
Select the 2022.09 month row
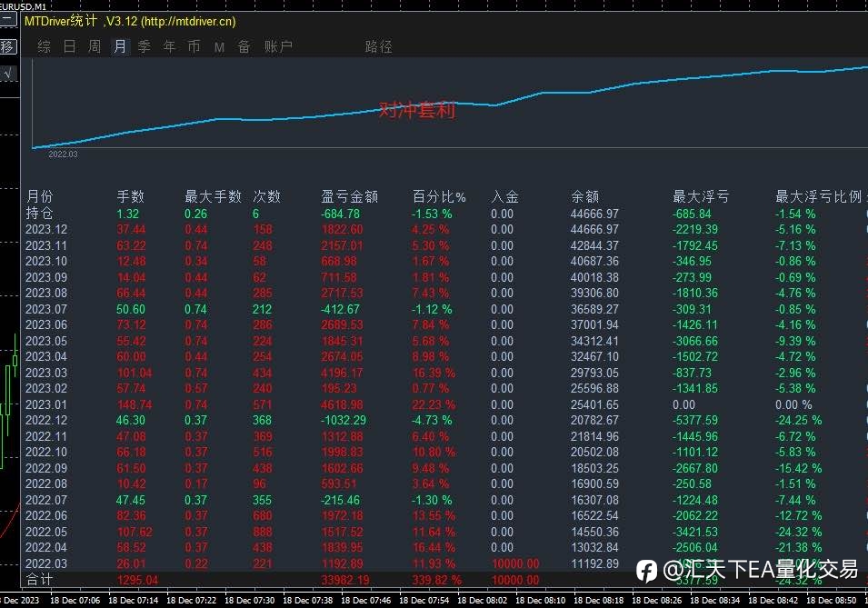pyautogui.click(x=46, y=468)
